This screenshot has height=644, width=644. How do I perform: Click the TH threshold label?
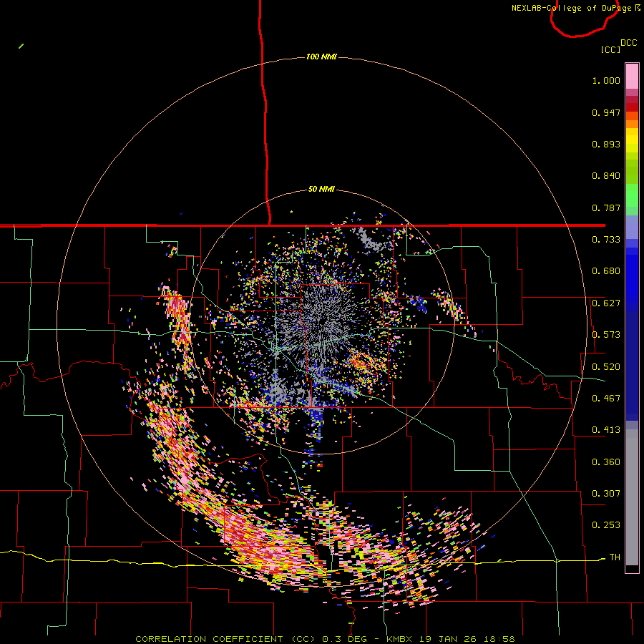point(615,557)
